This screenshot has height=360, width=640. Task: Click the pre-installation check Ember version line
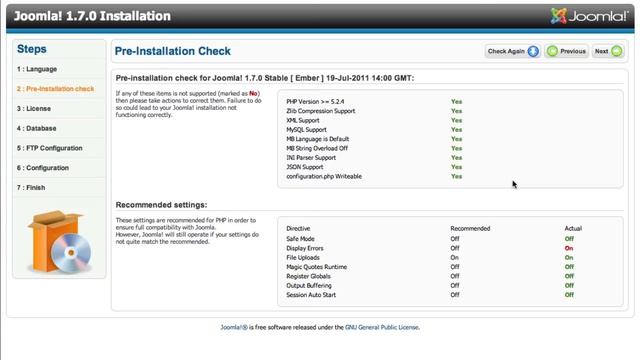[264, 78]
